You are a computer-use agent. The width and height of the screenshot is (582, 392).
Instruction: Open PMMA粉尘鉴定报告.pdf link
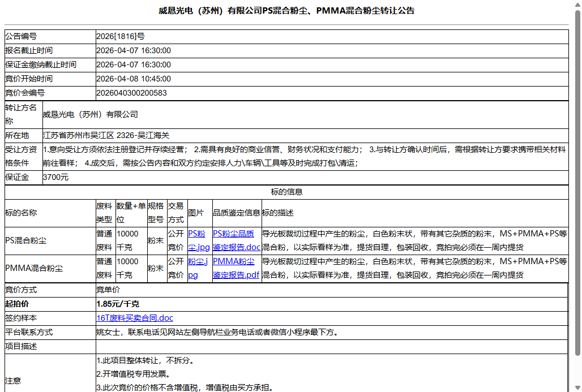[x=236, y=268]
